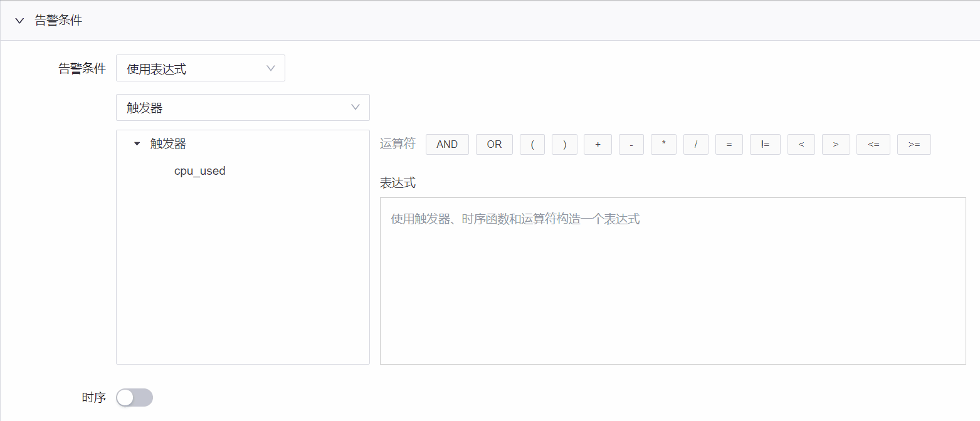Insert the not-equal operator into the expression
This screenshot has height=421, width=980.
(x=765, y=144)
